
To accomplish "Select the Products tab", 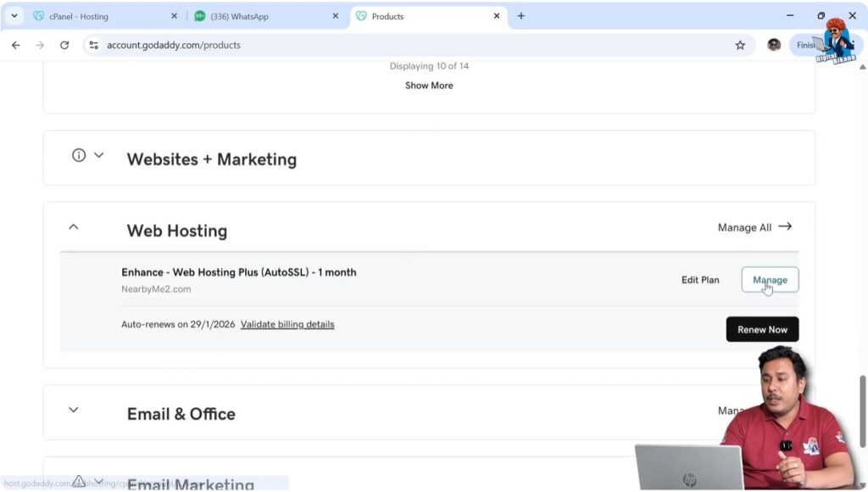I will pyautogui.click(x=428, y=16).
